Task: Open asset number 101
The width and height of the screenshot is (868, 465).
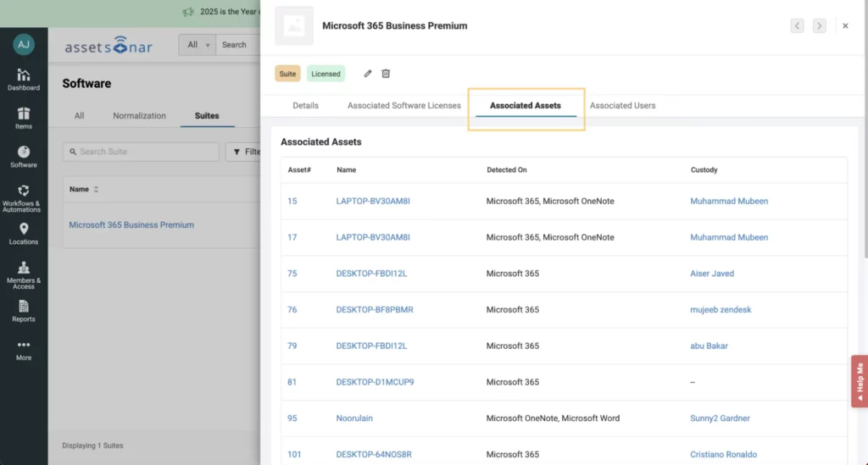Action: point(294,455)
